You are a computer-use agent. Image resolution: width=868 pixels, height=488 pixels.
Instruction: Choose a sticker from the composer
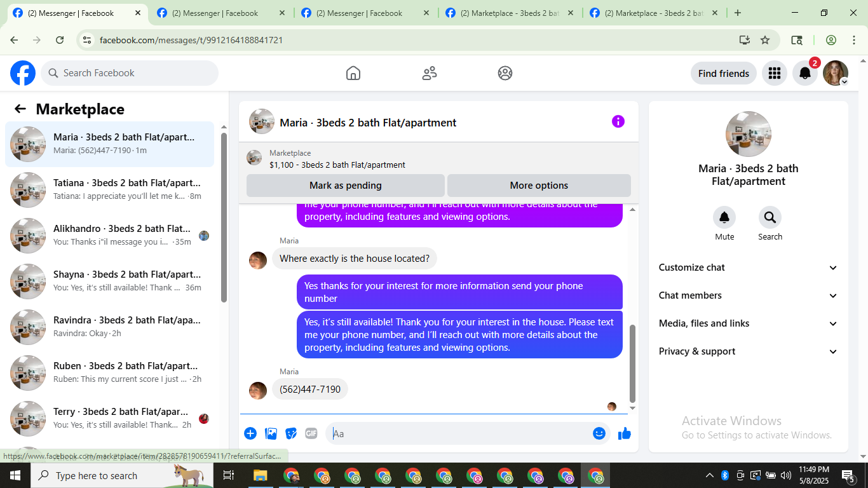[x=291, y=433]
